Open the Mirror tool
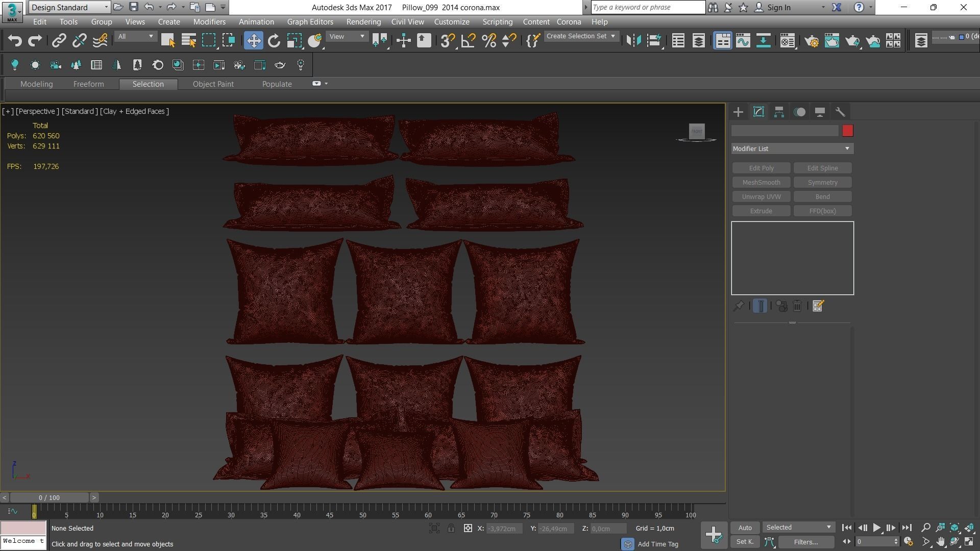Image resolution: width=980 pixels, height=551 pixels. (x=633, y=41)
